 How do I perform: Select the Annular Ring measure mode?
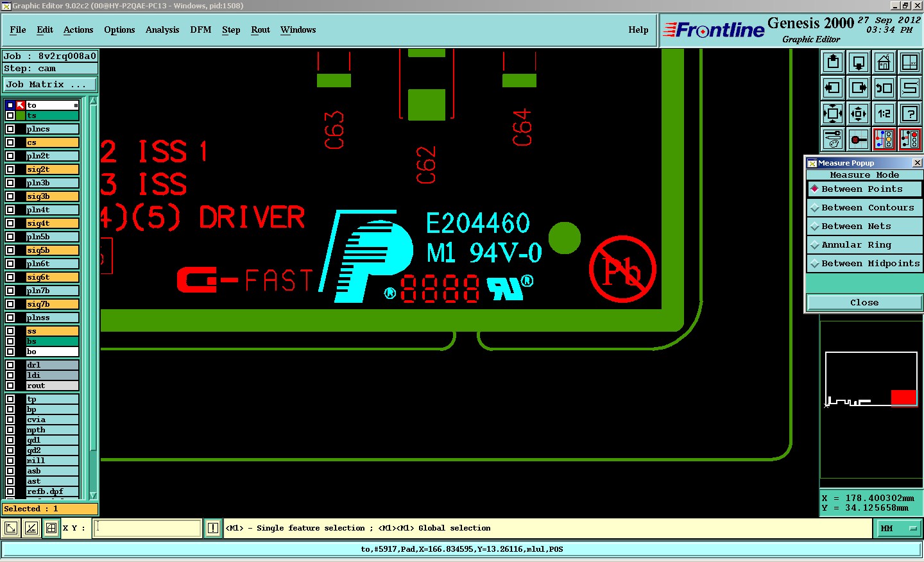coord(864,245)
